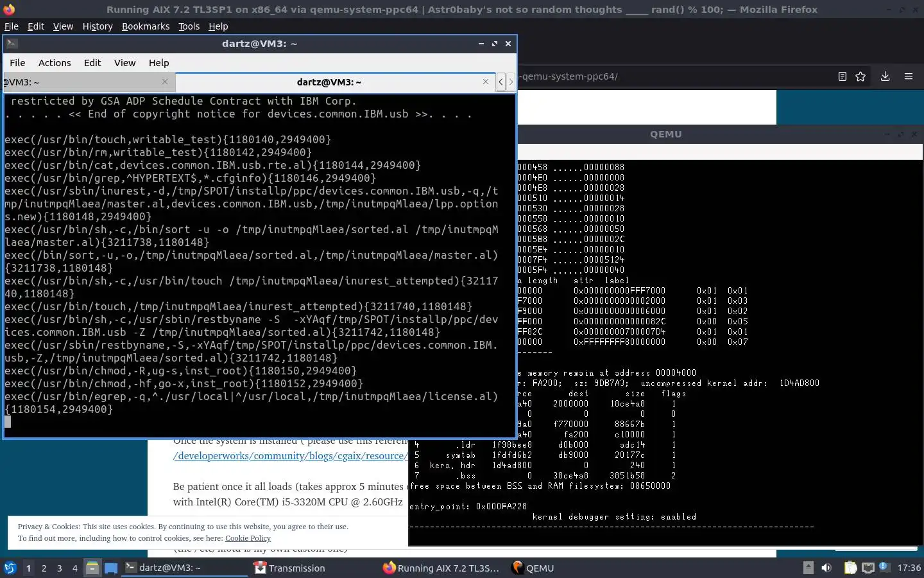Switch to workspace 4
Screen dimensions: 924x578
[x=75, y=568]
